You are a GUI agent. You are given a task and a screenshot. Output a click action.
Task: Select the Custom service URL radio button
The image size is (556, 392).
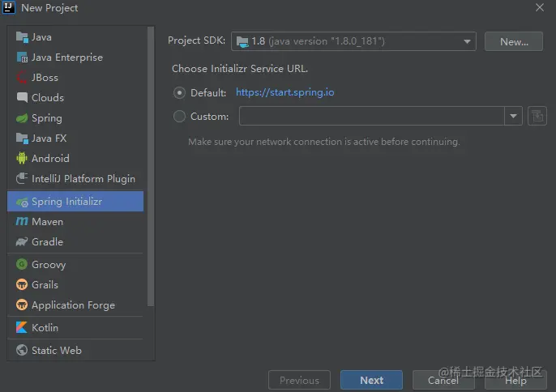(x=179, y=117)
